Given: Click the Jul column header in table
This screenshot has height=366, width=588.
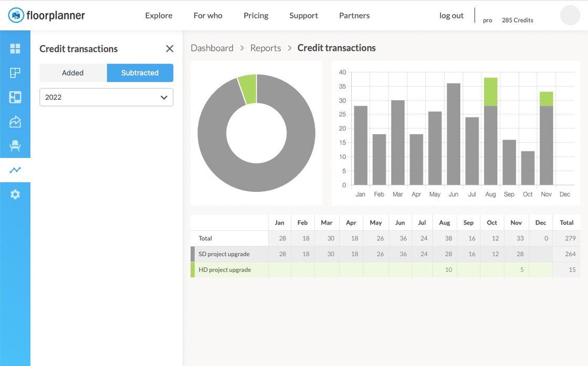Looking at the screenshot, I should pos(422,222).
